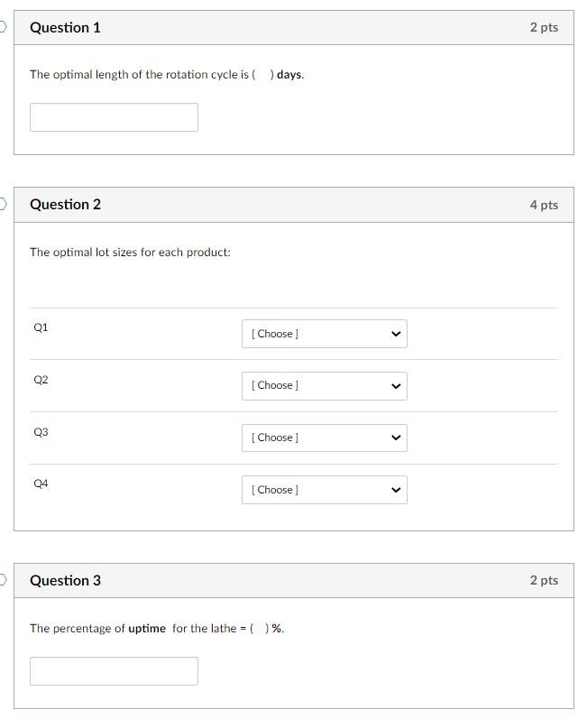The image size is (587, 728).
Task: Select the Question 1 header
Action: click(x=64, y=27)
